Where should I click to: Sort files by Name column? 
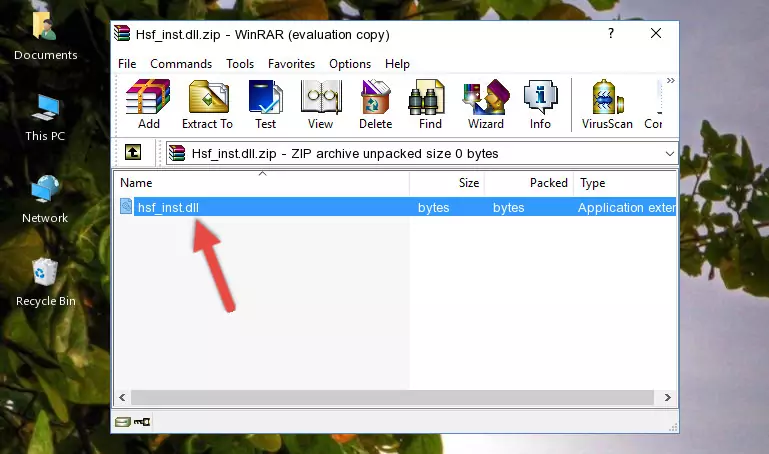(x=262, y=183)
